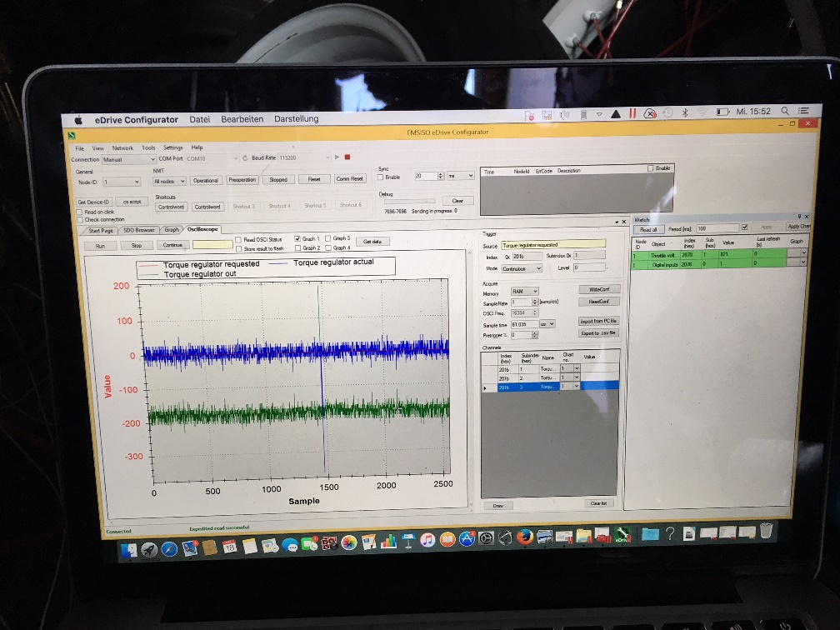Open the Network menu
This screenshot has width=840, height=630.
(122, 147)
